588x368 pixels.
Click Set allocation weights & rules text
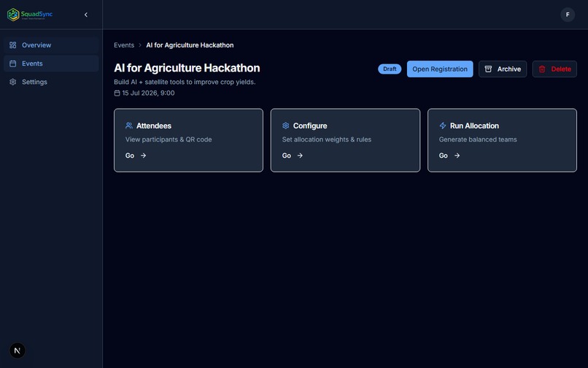[x=327, y=139]
